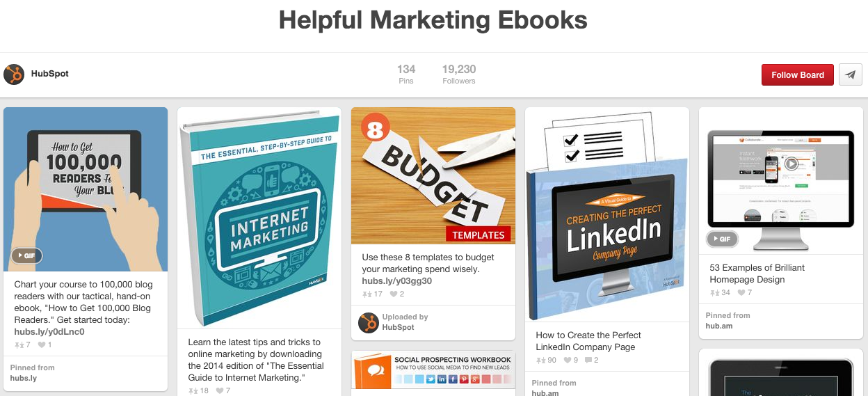Click repin count icon on budget templates pin
The image size is (868, 396).
pos(367,294)
